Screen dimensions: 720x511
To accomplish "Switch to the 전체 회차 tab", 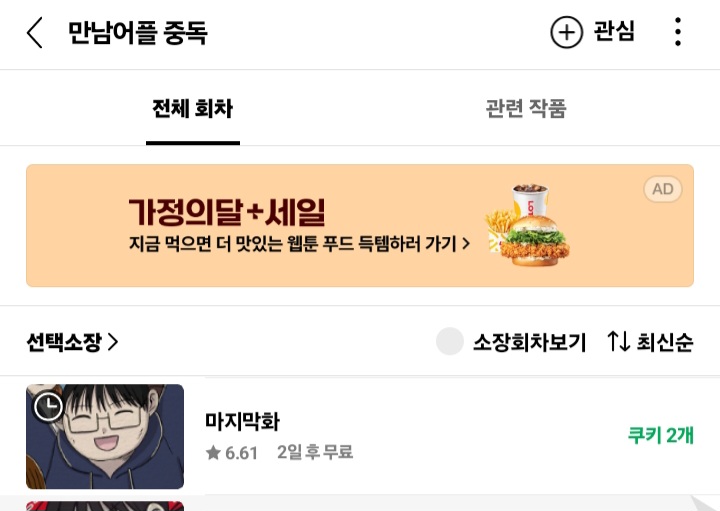I will (x=193, y=109).
